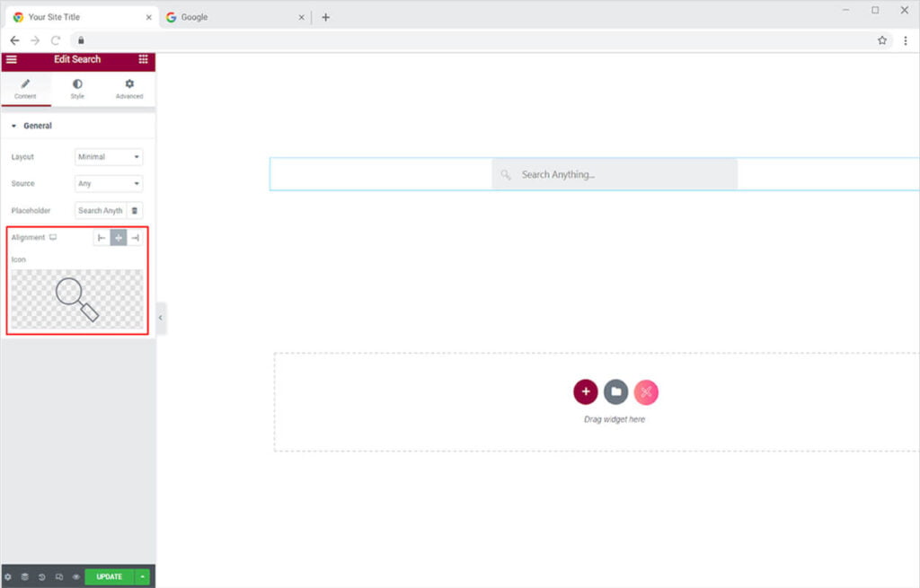Image resolution: width=920 pixels, height=588 pixels.
Task: Click the add template folder button
Action: pos(615,391)
